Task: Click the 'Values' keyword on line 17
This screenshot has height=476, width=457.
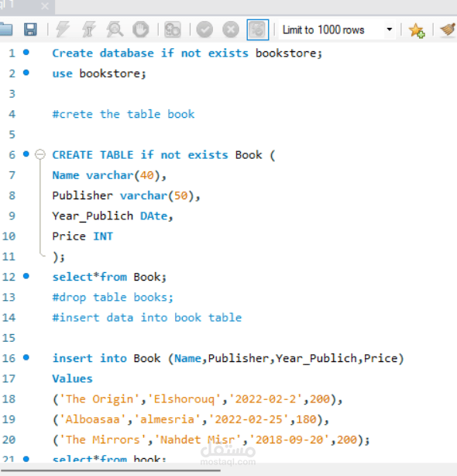Action: (73, 379)
